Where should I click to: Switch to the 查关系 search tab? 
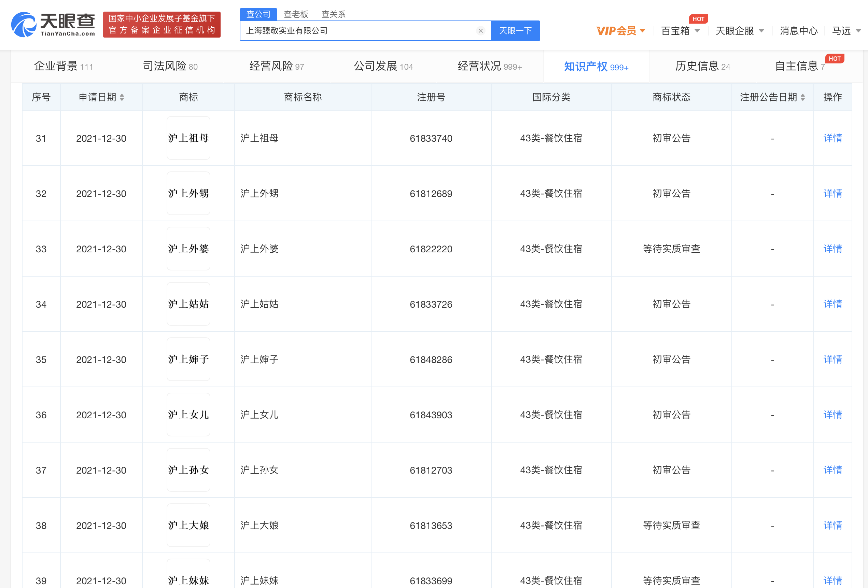pyautogui.click(x=333, y=14)
